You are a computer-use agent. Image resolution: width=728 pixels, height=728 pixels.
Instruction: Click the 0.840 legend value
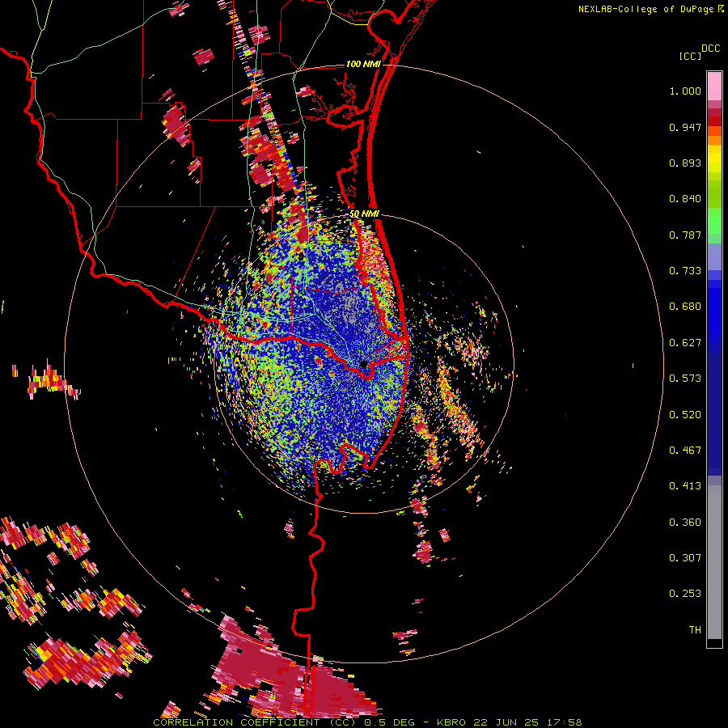tap(685, 199)
